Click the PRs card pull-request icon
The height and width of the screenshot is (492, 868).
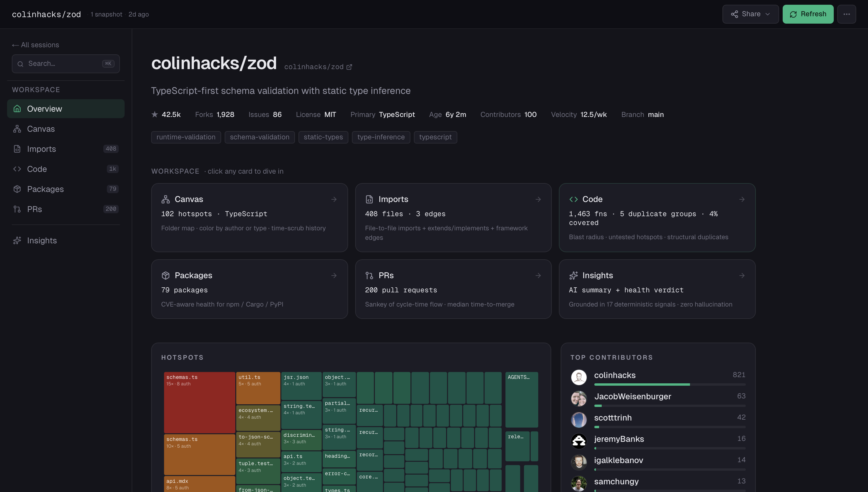point(369,276)
